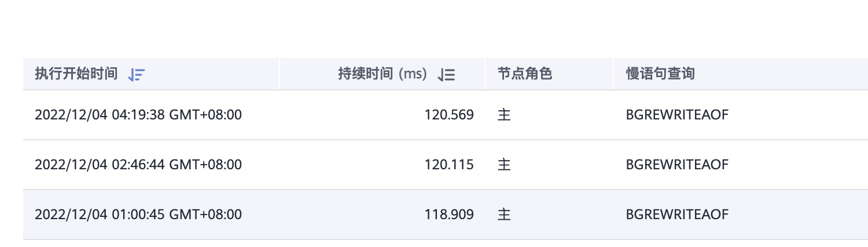Click BGREWRITEAOF in the 120.115 row
Screen dimensions: 868x247
(x=677, y=165)
